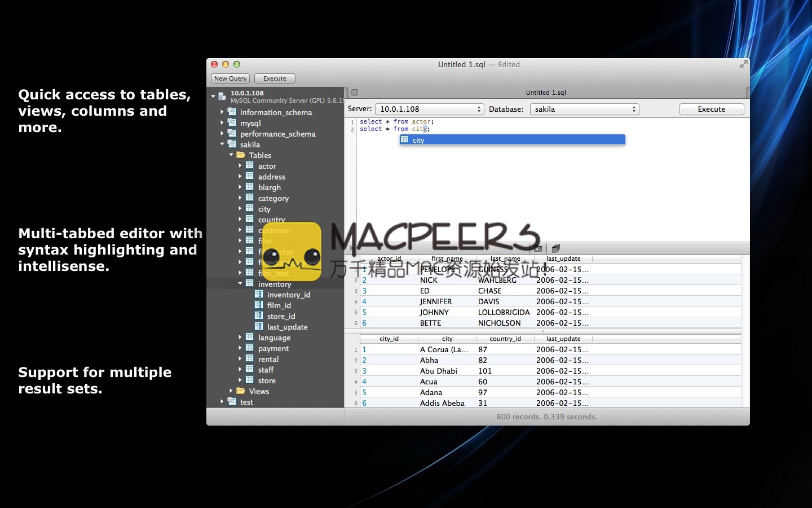Expand the information_schema database node
The height and width of the screenshot is (508, 812).
222,112
